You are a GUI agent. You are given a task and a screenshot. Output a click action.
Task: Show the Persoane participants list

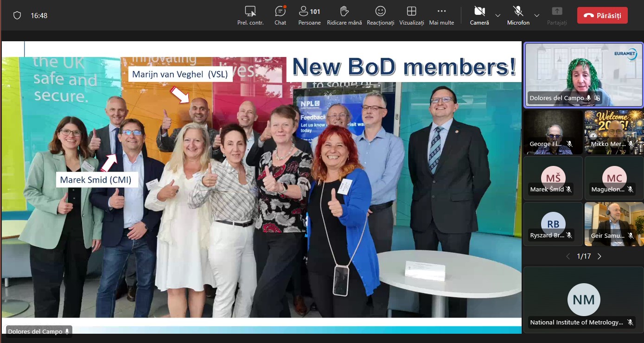coord(309,15)
